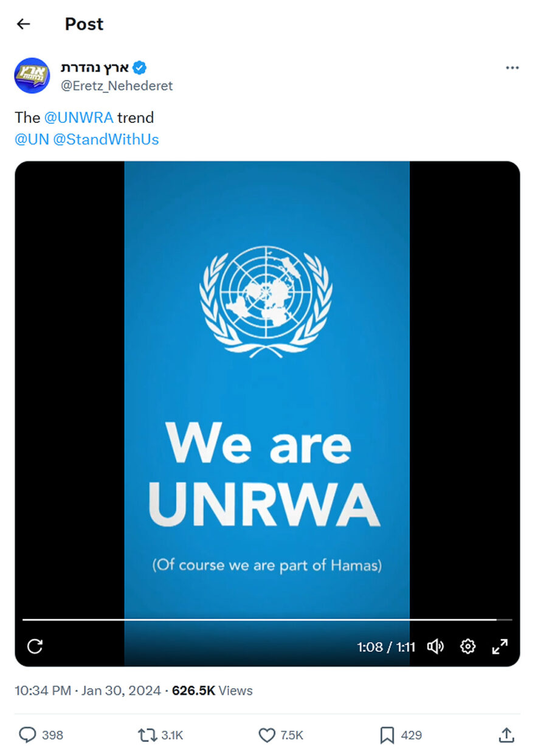The height and width of the screenshot is (756, 535).
Task: Share the post via share icon
Action: [x=506, y=735]
